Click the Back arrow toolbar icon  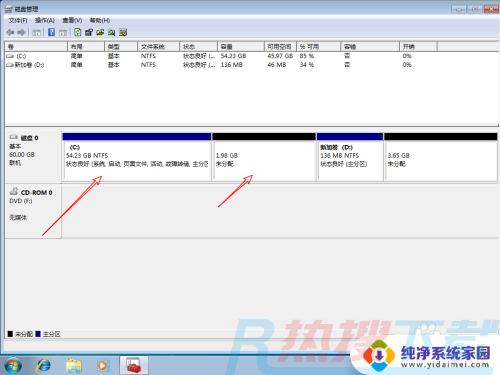point(10,32)
